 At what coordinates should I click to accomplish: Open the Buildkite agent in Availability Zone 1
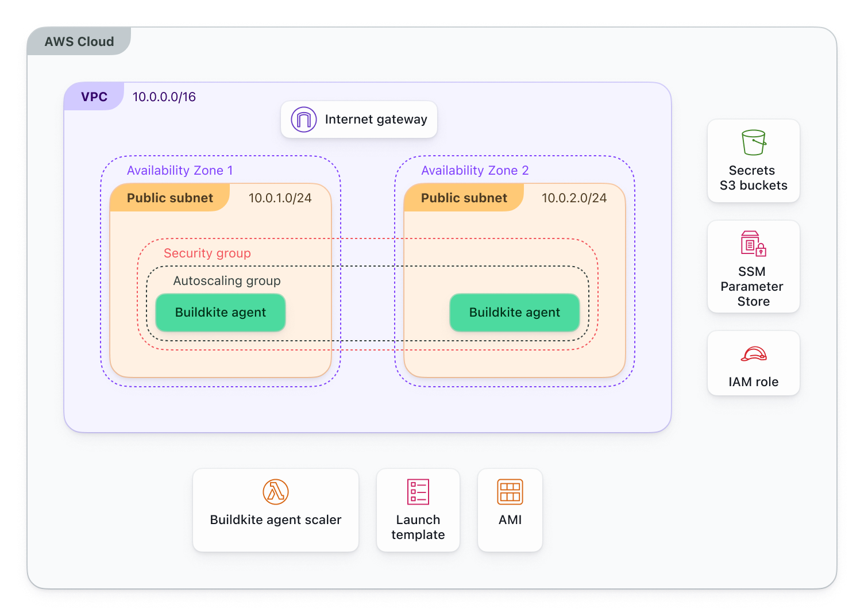220,313
